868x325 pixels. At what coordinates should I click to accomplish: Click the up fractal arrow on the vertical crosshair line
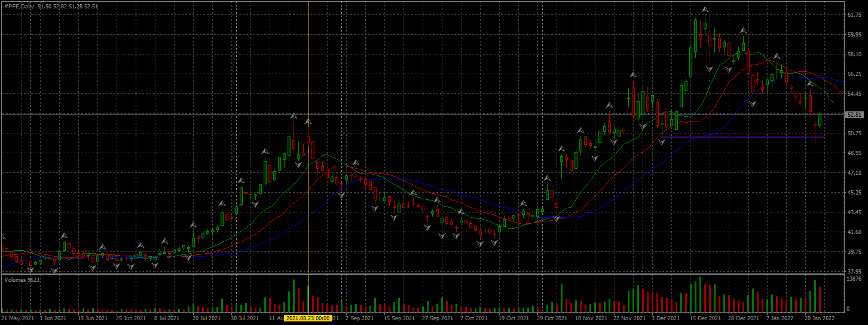click(x=308, y=122)
